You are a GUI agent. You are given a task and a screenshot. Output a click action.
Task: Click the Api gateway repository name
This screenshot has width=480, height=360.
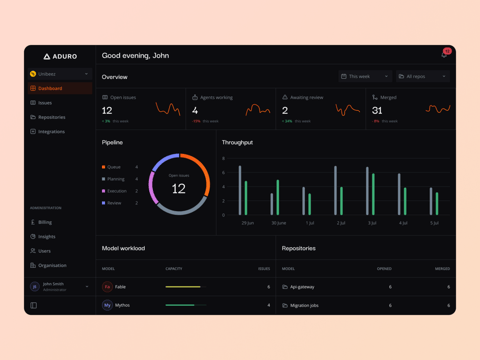pyautogui.click(x=302, y=287)
